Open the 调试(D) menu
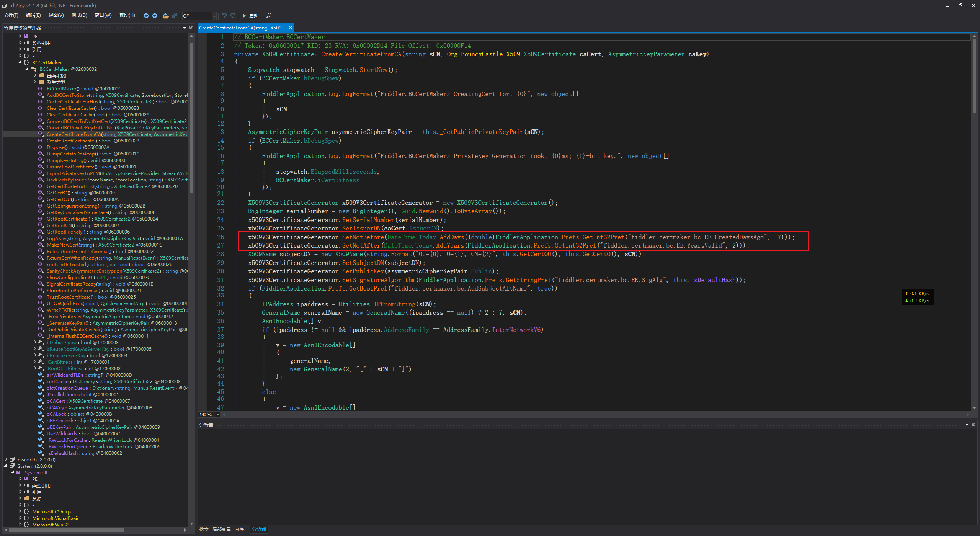Viewport: 980px width, 536px height. [79, 15]
